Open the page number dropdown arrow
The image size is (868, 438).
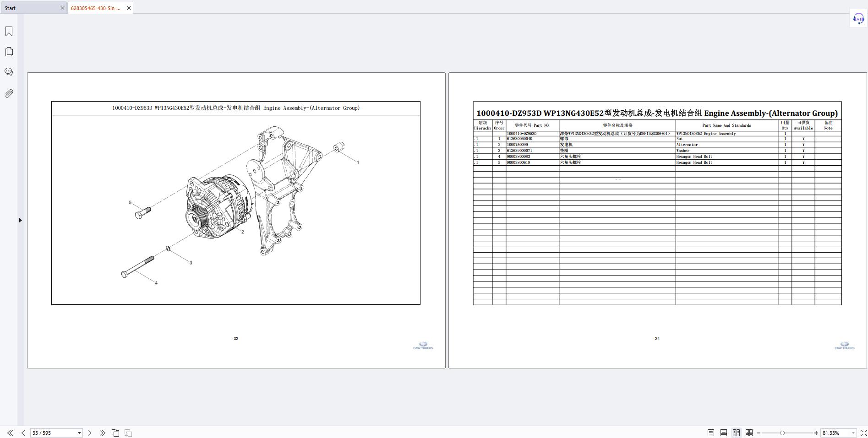[x=79, y=433]
